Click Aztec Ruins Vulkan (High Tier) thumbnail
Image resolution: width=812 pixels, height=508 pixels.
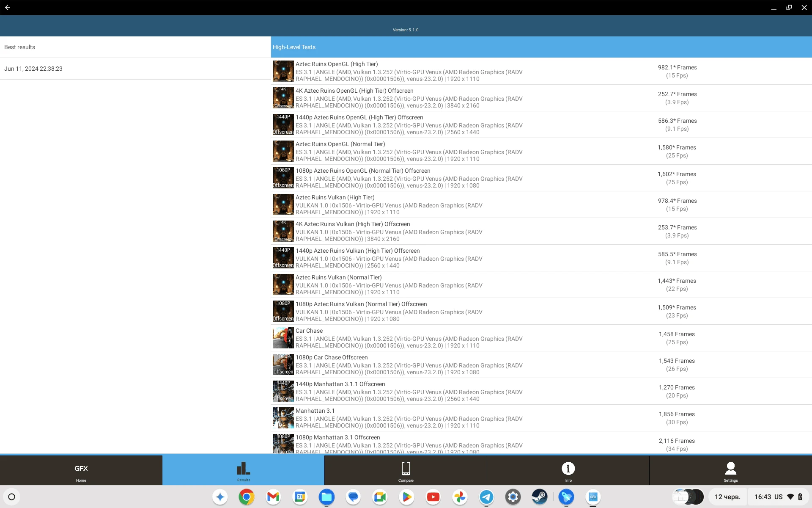click(x=283, y=204)
